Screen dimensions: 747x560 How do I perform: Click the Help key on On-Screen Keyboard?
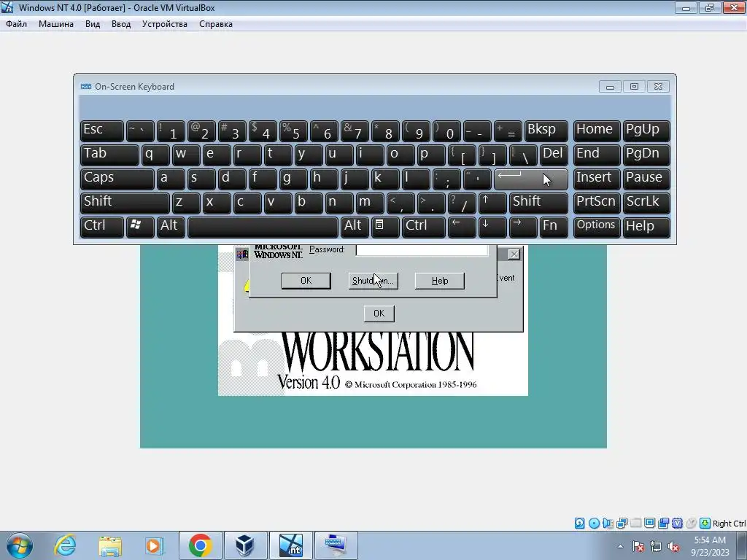pos(646,226)
